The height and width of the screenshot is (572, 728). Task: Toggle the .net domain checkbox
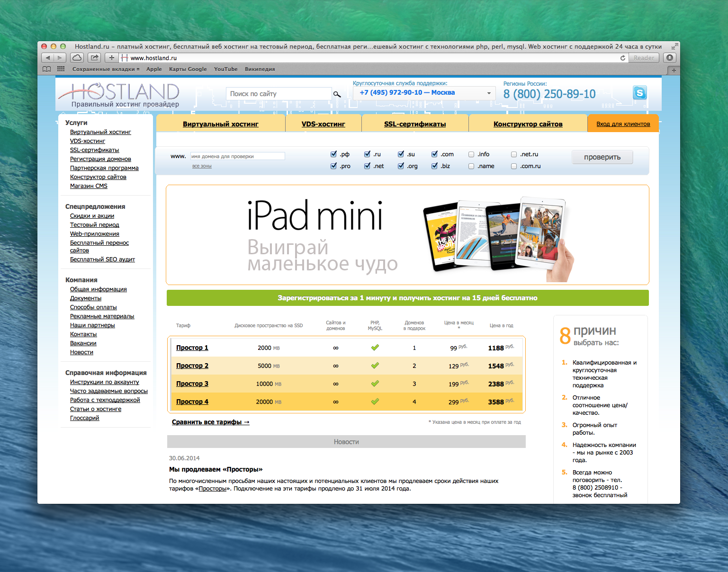[x=367, y=166]
